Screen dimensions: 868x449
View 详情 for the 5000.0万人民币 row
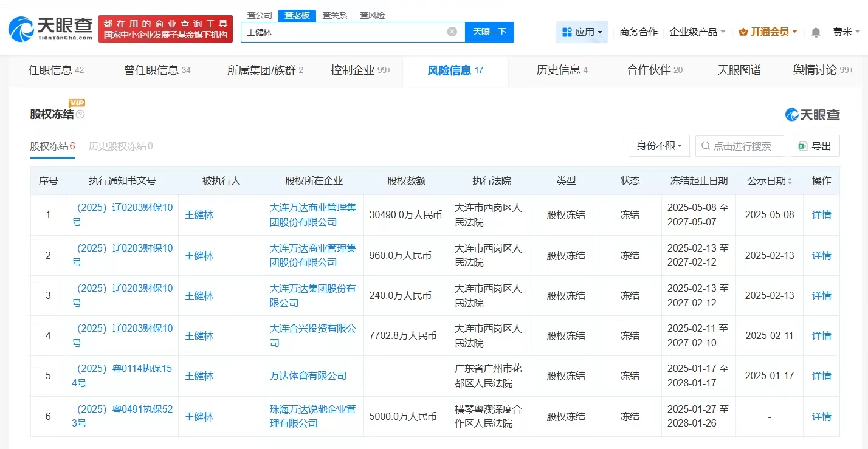pos(822,416)
